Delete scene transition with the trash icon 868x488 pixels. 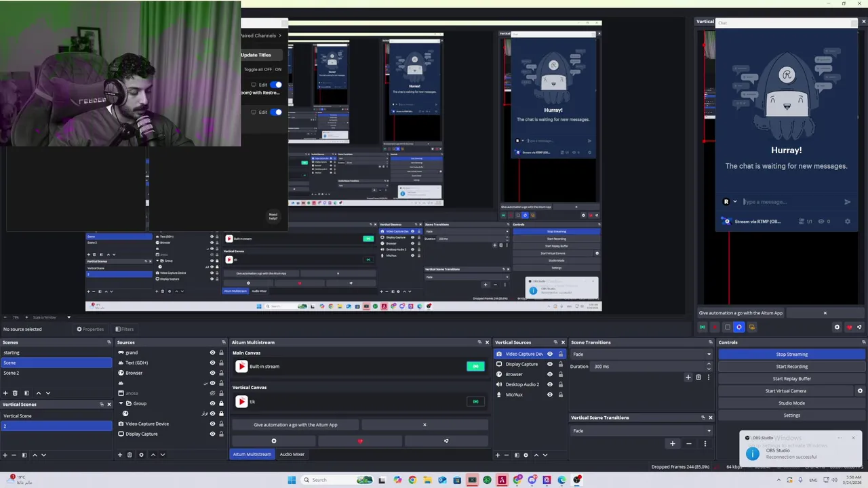pyautogui.click(x=698, y=378)
